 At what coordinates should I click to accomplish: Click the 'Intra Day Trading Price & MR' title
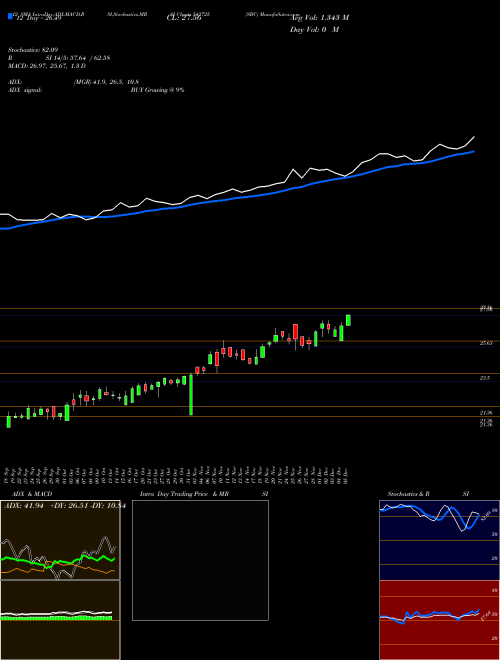[184, 494]
